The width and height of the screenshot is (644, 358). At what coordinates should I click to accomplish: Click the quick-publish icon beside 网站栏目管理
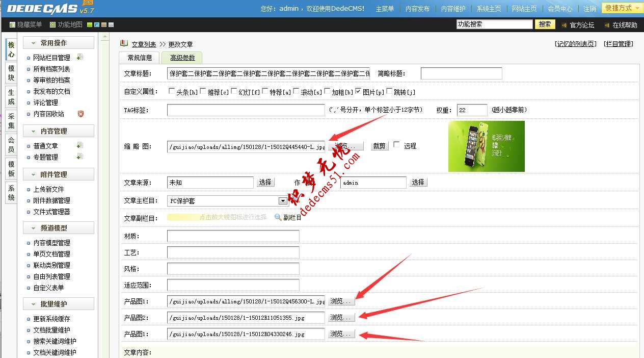point(80,57)
